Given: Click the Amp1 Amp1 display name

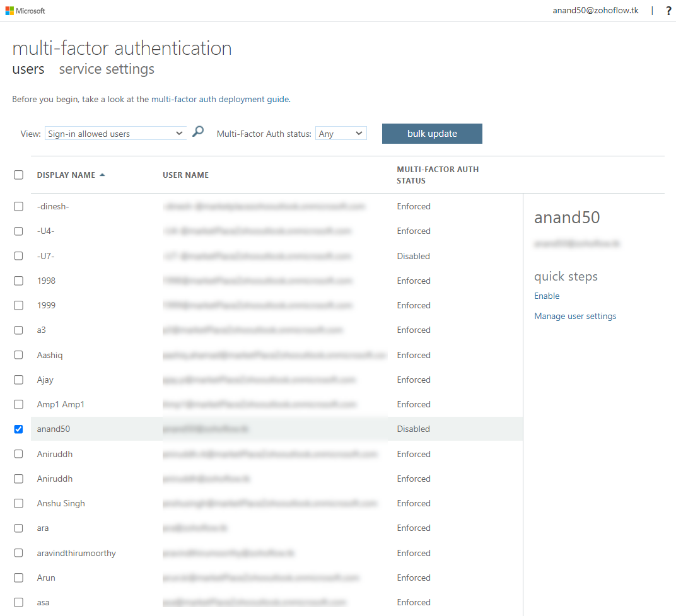Looking at the screenshot, I should tap(61, 404).
